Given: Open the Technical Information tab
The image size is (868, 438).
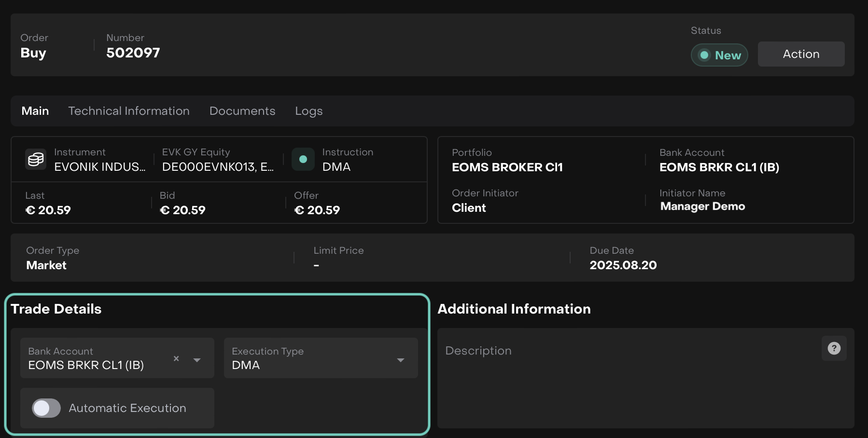Looking at the screenshot, I should [129, 111].
